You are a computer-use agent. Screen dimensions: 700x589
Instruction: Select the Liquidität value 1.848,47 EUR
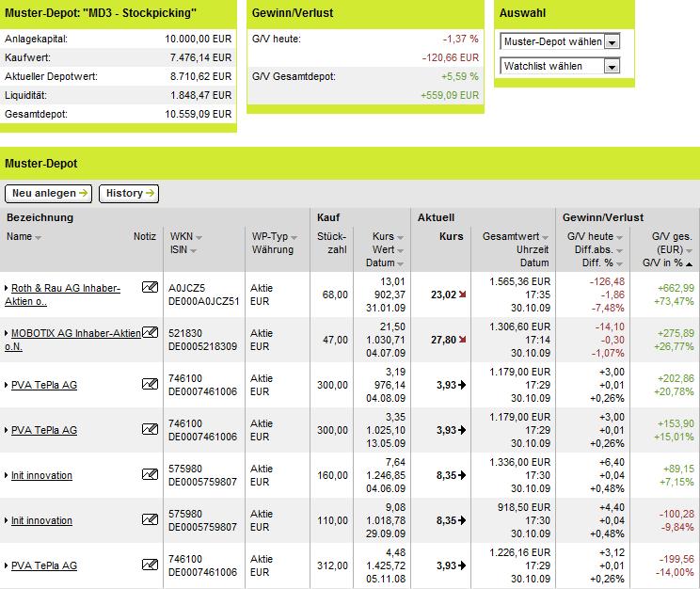point(201,95)
